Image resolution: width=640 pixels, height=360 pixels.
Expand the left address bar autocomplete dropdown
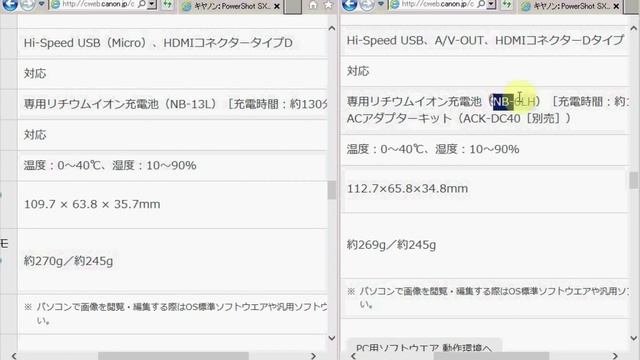pos(152,4)
